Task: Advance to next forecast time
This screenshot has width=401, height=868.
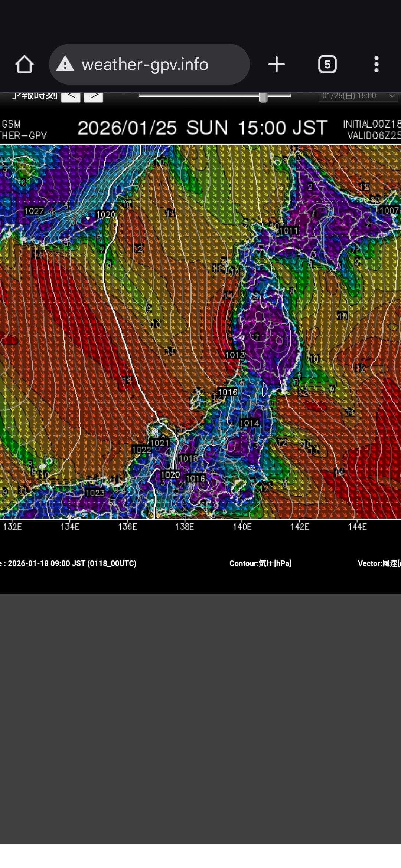Action: pyautogui.click(x=94, y=96)
